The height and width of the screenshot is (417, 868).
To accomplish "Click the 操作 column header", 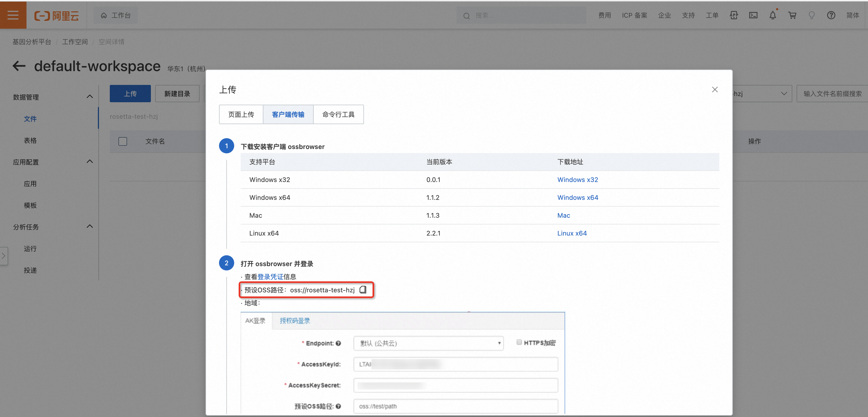I will point(754,141).
